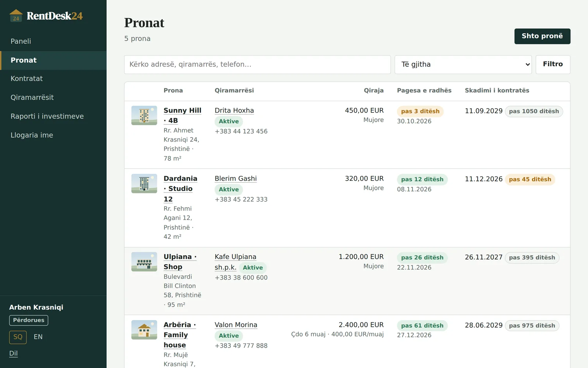Click the 'pas 3 ditësh' payment badge
Viewport: 588px width, 368px height.
pos(420,112)
